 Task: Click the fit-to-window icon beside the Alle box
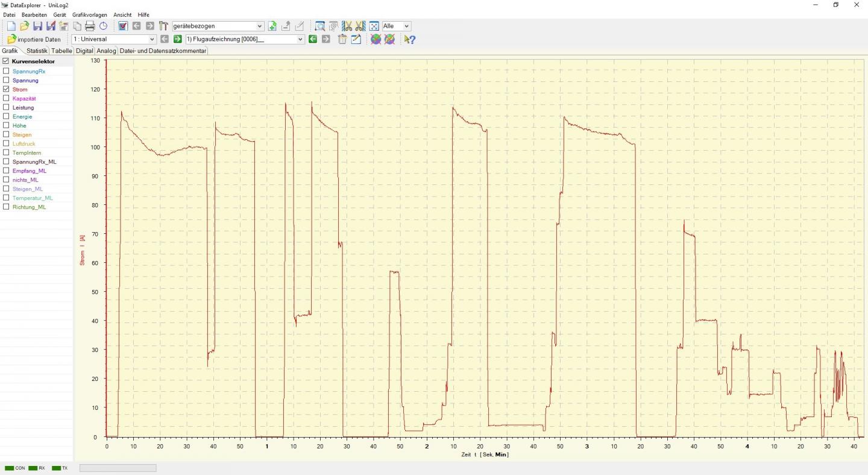[x=374, y=26]
